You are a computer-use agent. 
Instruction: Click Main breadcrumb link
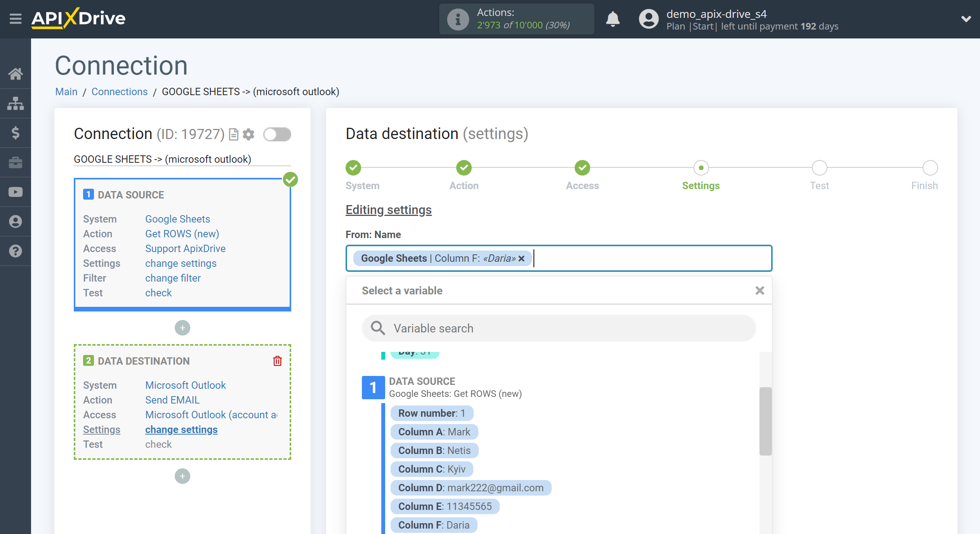click(x=66, y=92)
